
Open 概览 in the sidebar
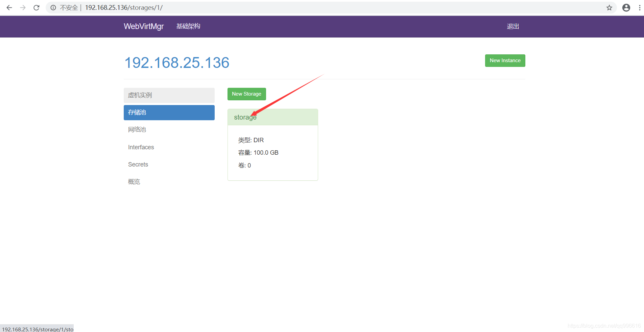click(169, 182)
